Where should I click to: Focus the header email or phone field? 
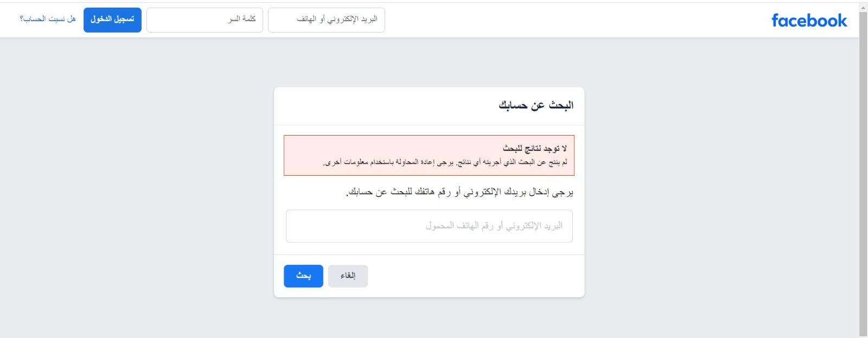tap(327, 20)
